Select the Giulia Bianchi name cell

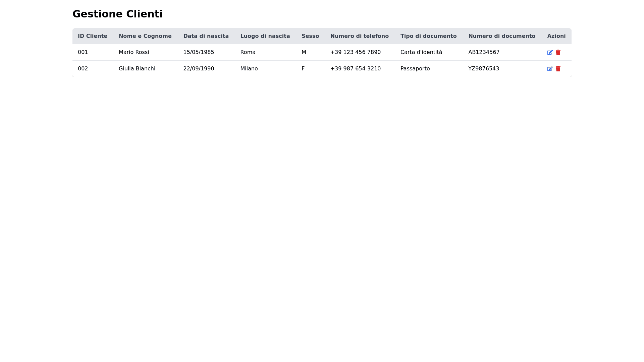pos(137,69)
